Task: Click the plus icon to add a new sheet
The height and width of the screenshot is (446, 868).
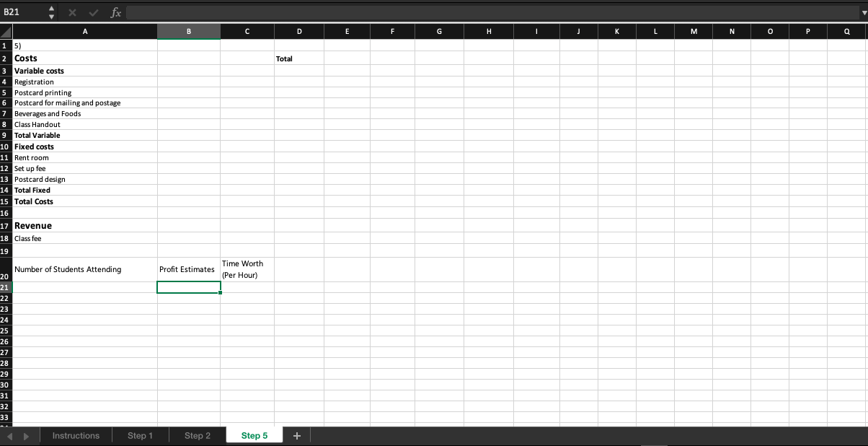Action: (x=296, y=435)
